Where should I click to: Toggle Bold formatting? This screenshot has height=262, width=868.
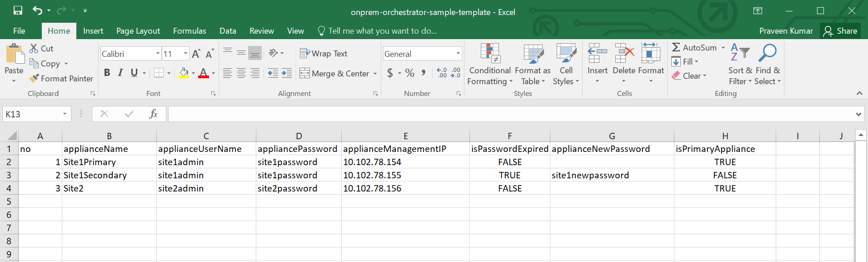107,73
